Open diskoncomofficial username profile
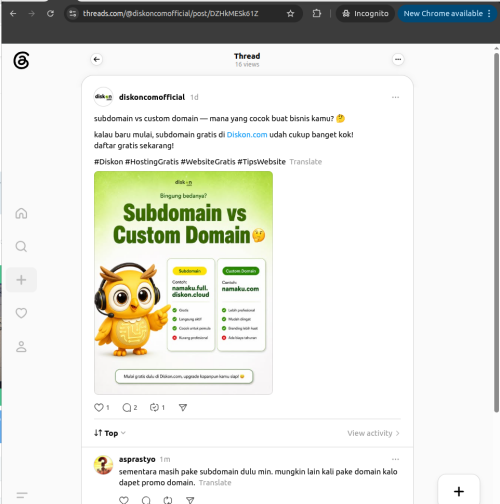This screenshot has width=500, height=504. tap(152, 97)
